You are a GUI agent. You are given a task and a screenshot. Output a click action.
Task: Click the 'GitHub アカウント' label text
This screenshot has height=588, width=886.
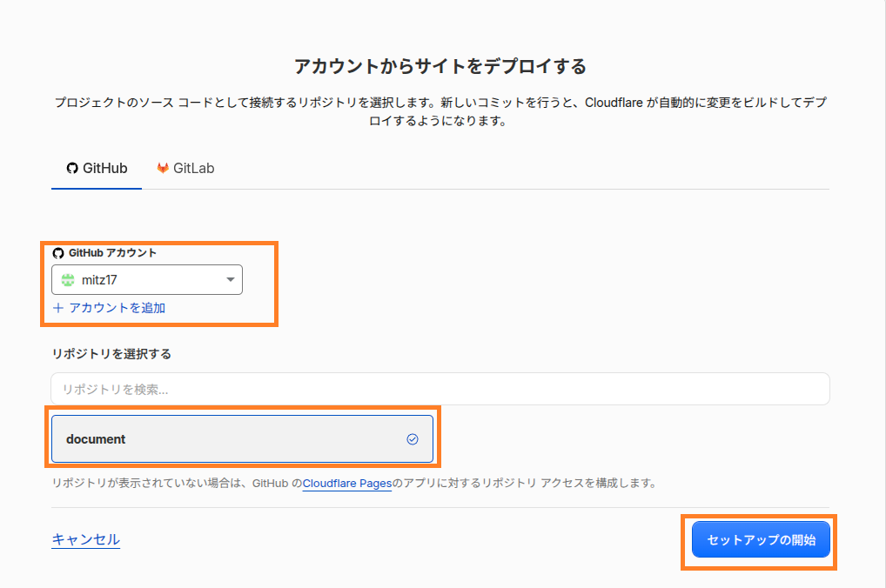[112, 252]
